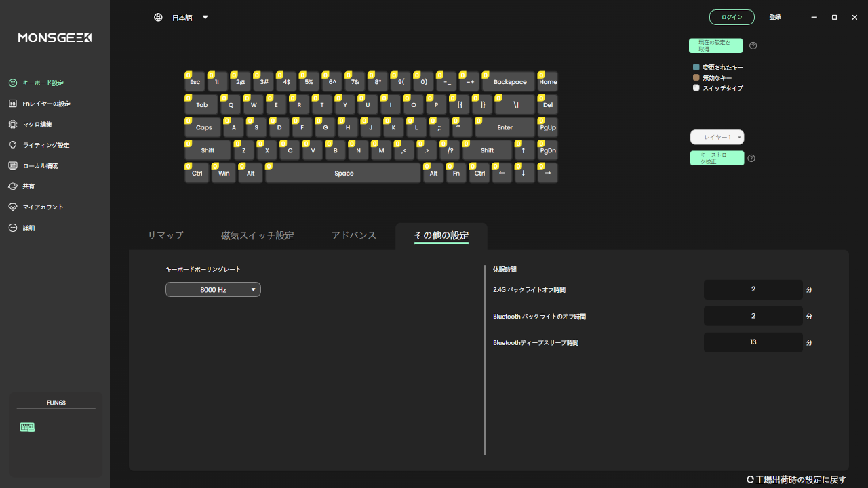Switch to the 磁気スイッチ設定 tab

[257, 235]
